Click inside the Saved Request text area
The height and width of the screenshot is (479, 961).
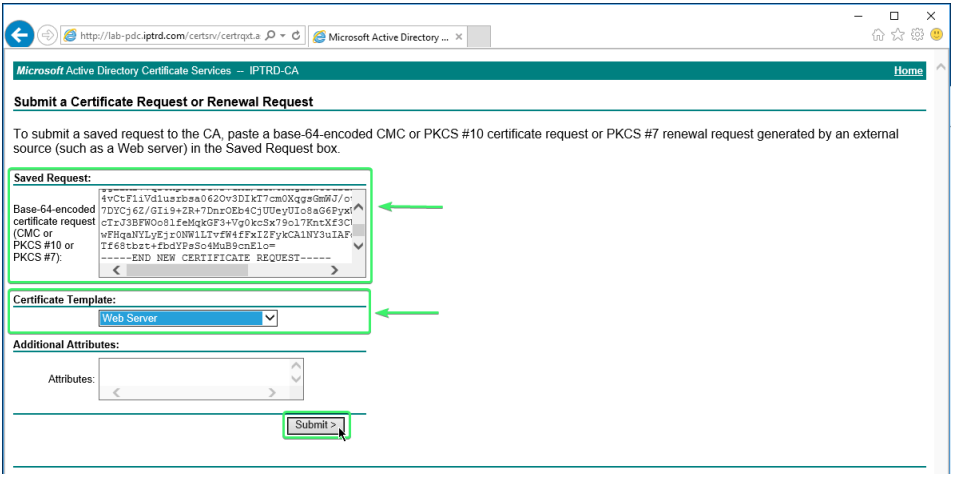tap(225, 227)
